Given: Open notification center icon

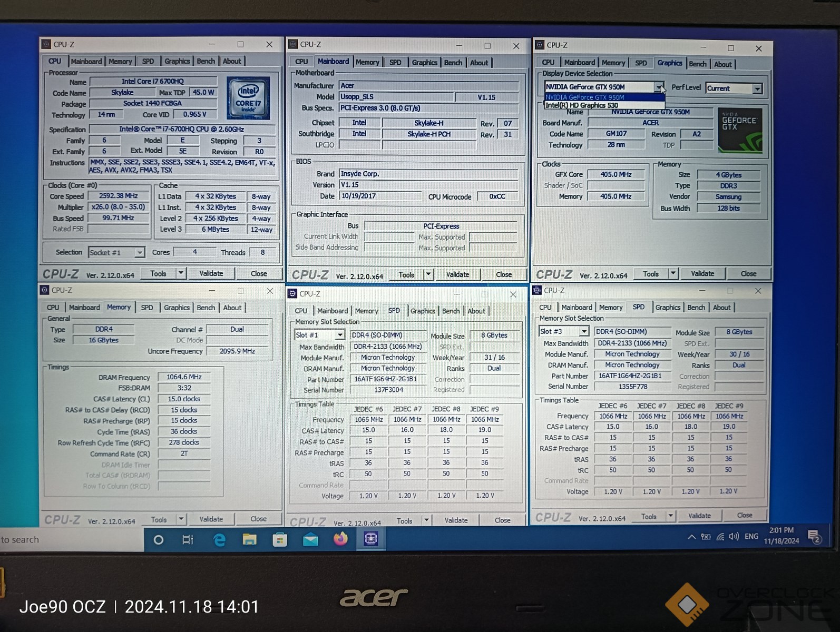Looking at the screenshot, I should coord(814,537).
